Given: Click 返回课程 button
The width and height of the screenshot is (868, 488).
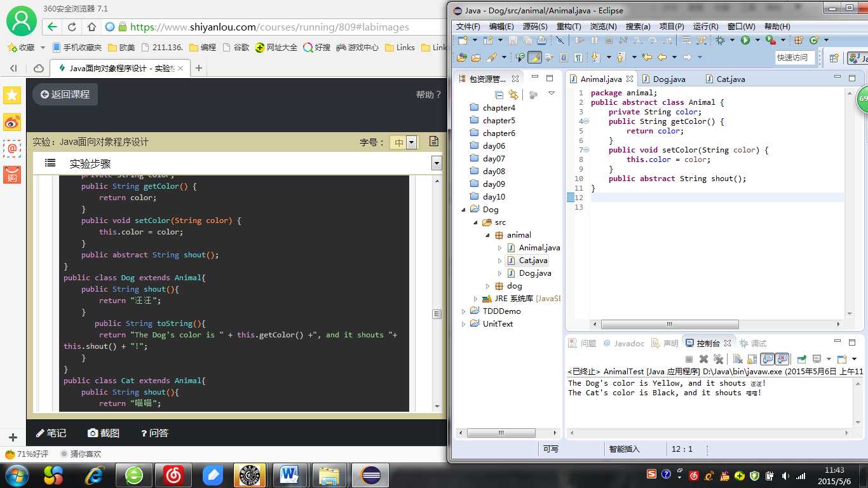Looking at the screenshot, I should point(65,94).
